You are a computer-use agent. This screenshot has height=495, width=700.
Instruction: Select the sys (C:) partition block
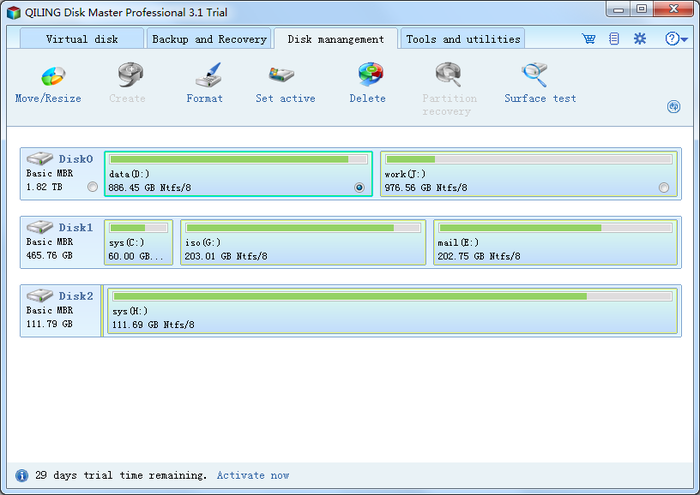coord(138,242)
